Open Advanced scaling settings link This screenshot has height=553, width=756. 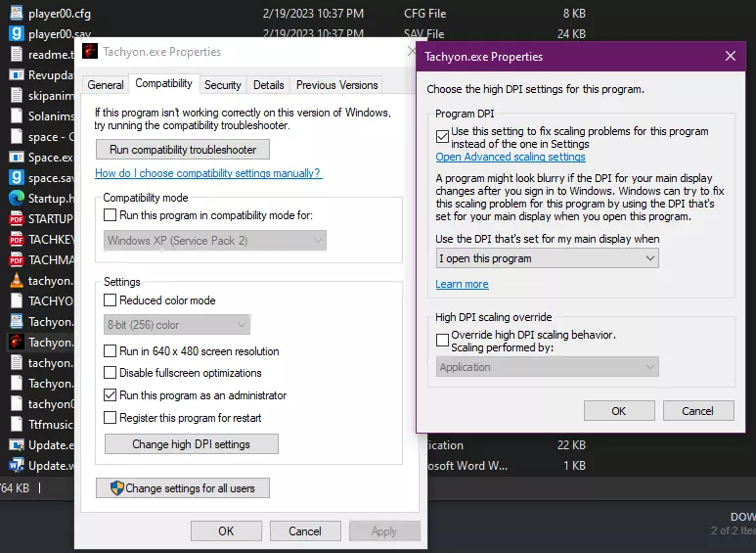pos(511,157)
